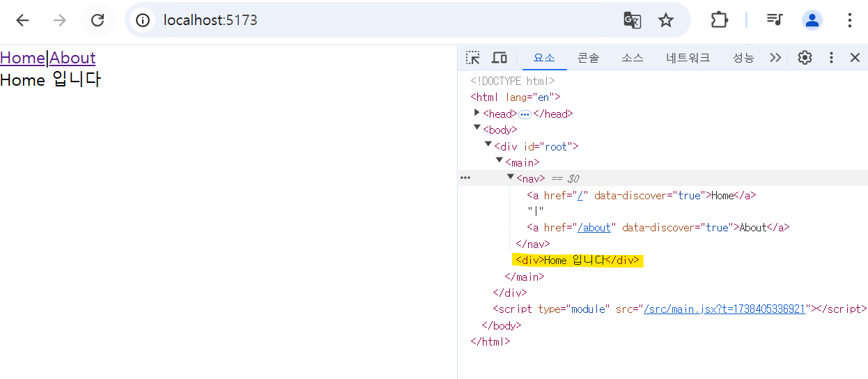Open DevTools settings gear
The width and height of the screenshot is (868, 379).
805,58
